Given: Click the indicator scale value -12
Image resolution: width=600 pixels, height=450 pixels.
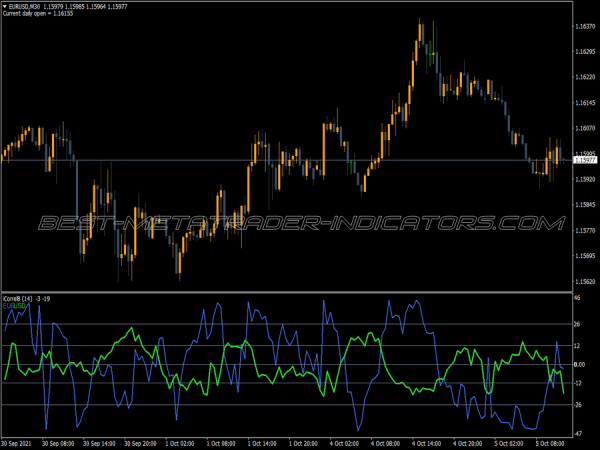Looking at the screenshot, I should pyautogui.click(x=578, y=383).
